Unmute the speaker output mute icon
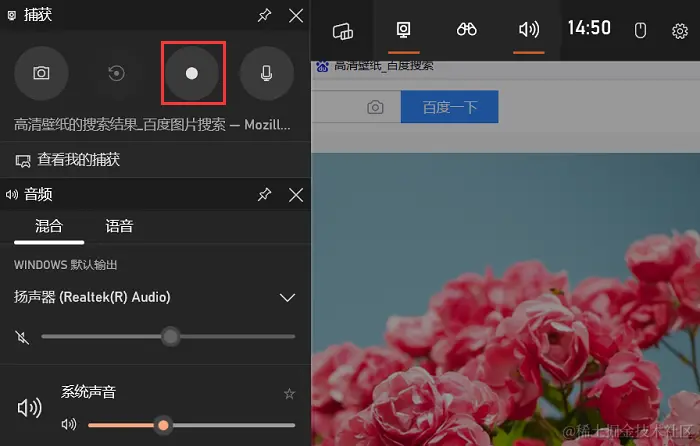The width and height of the screenshot is (700, 446). 21,337
